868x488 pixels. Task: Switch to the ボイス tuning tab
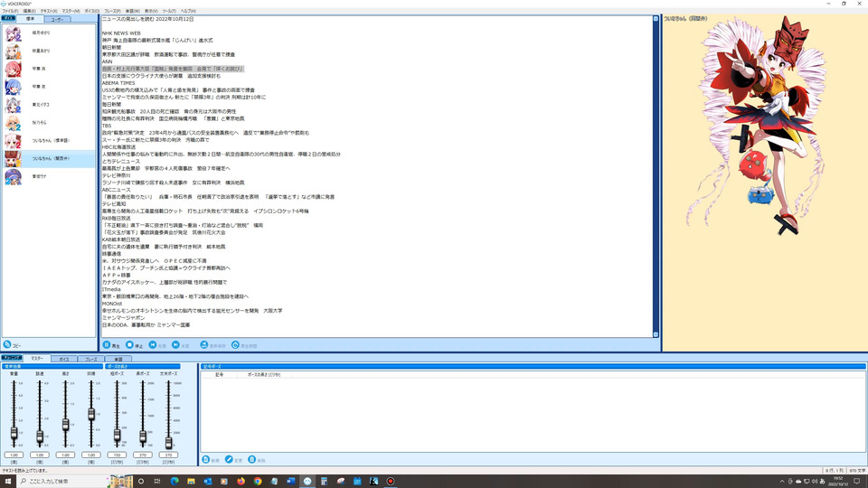pos(63,359)
